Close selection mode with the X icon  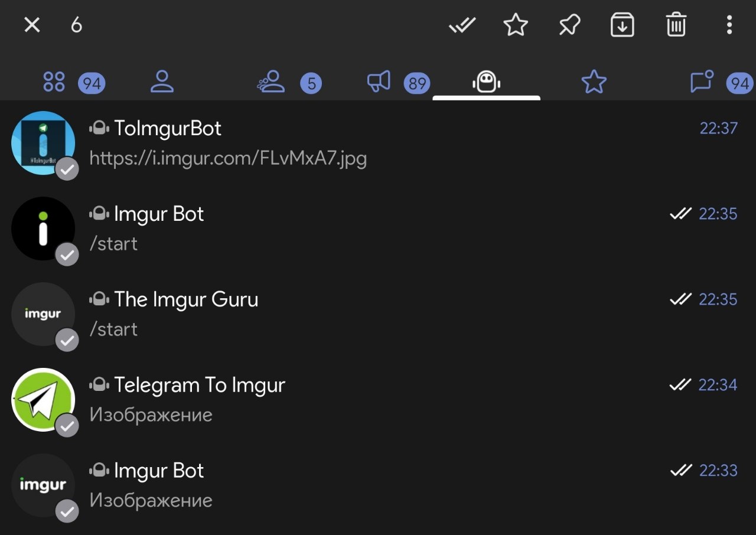point(32,25)
